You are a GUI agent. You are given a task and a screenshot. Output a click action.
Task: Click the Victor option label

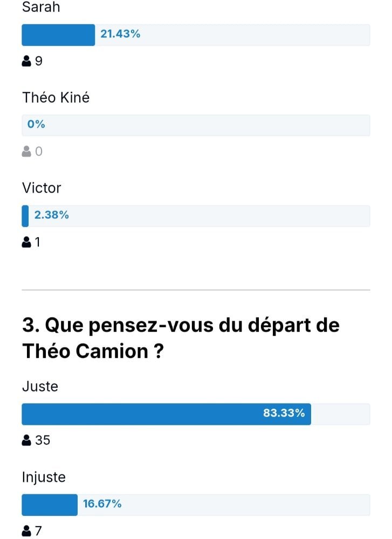pyautogui.click(x=42, y=188)
